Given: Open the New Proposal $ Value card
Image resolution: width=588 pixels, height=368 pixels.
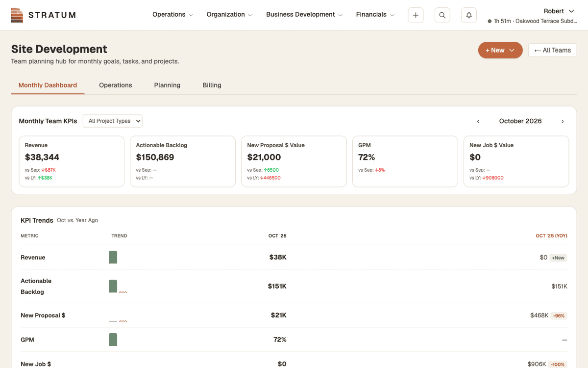Looking at the screenshot, I should (x=294, y=161).
